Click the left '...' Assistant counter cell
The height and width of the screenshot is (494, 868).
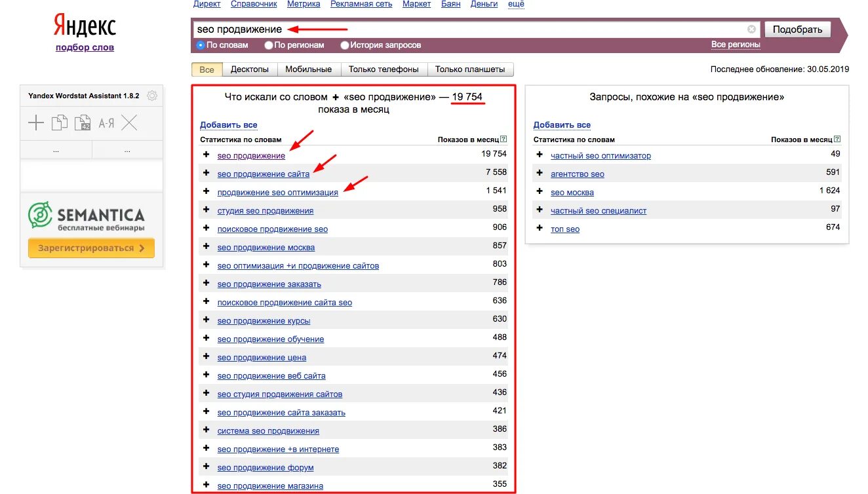(x=56, y=150)
